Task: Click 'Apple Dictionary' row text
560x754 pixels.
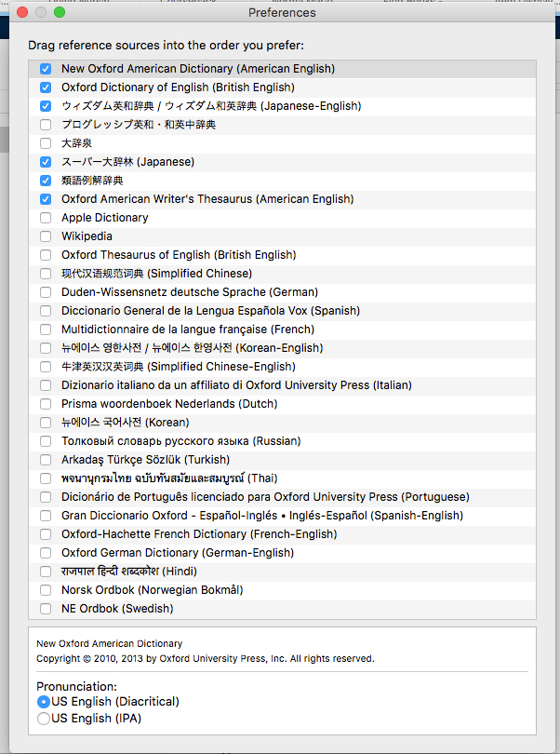Action: [x=105, y=218]
